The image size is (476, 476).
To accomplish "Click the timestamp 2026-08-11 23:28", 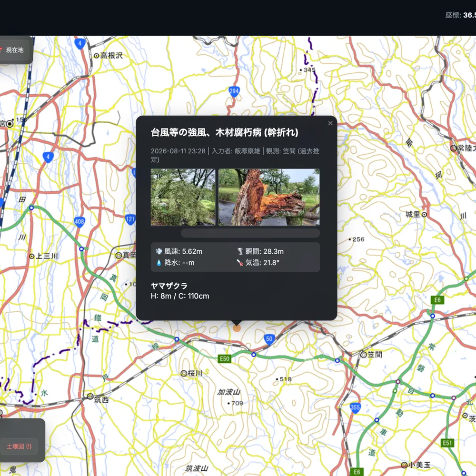I will coord(178,151).
